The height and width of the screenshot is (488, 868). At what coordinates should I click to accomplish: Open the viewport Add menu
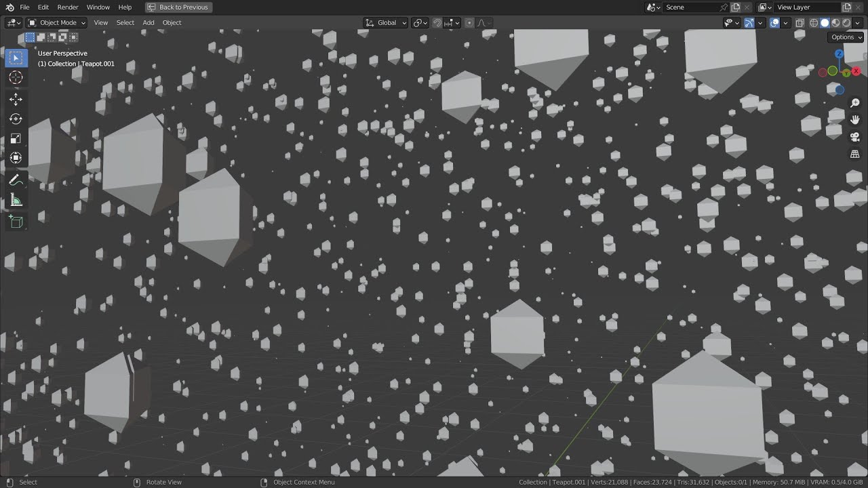click(149, 22)
